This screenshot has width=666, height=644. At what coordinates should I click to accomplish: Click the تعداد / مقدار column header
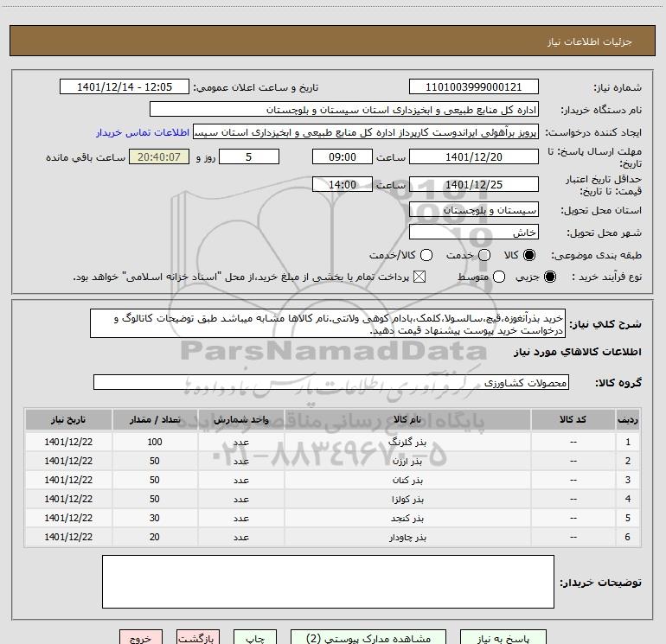[155, 420]
